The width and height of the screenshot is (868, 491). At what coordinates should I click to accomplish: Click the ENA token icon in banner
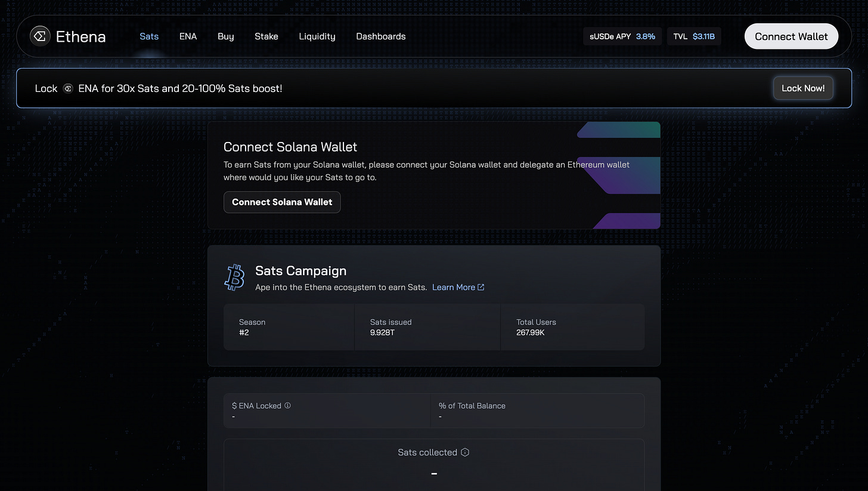coord(68,88)
